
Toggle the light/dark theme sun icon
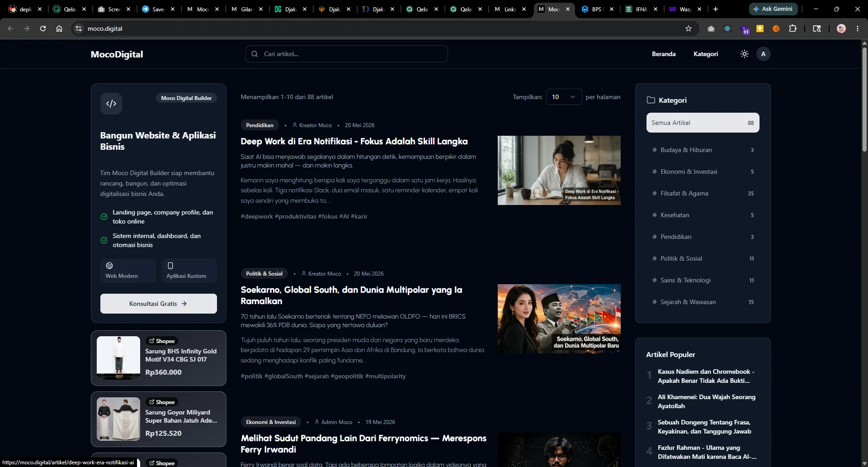pyautogui.click(x=744, y=54)
